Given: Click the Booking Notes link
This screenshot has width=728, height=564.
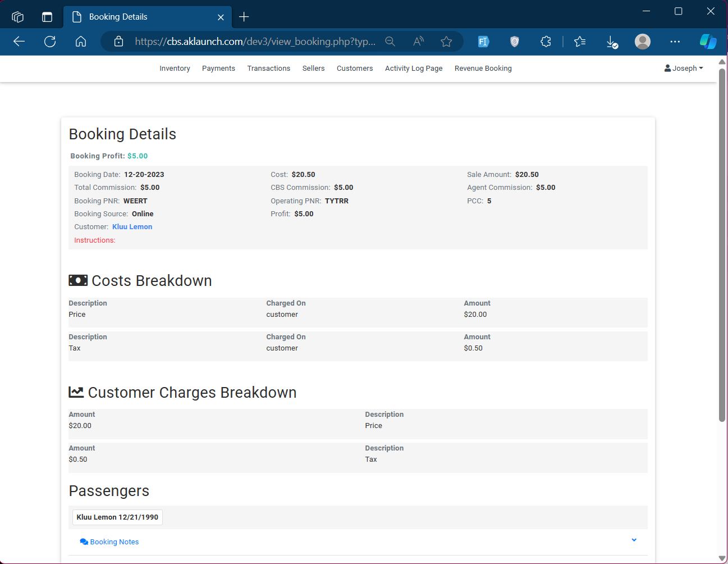Looking at the screenshot, I should [x=114, y=542].
